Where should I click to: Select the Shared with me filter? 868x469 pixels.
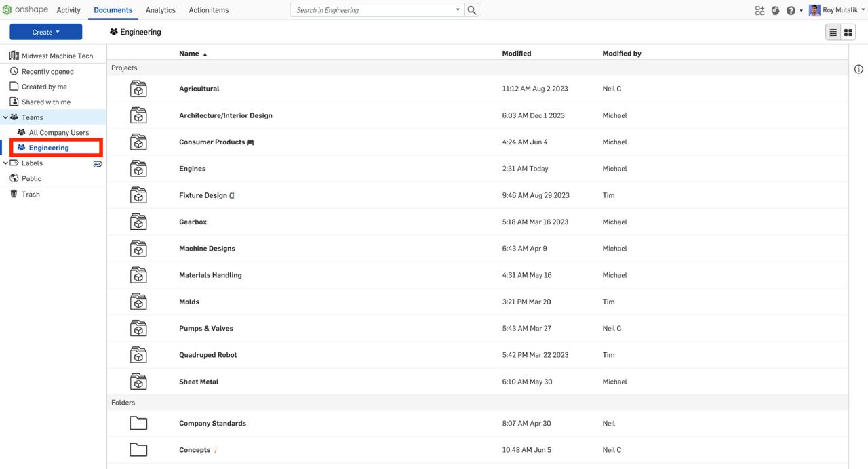coord(43,102)
